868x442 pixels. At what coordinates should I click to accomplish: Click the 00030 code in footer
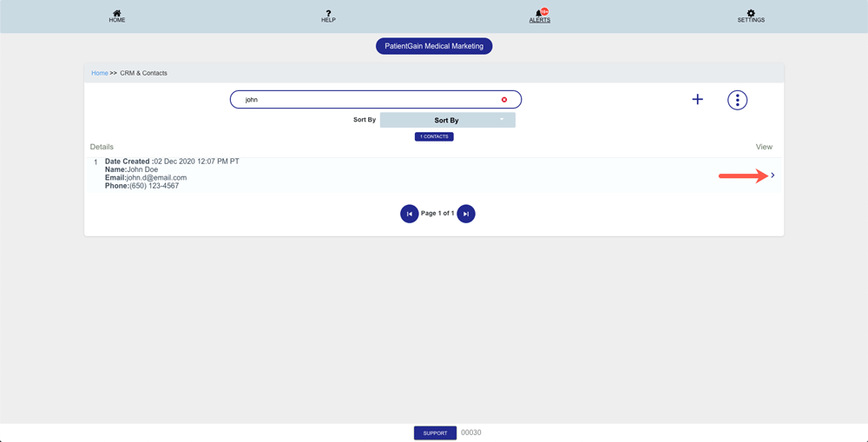point(471,433)
